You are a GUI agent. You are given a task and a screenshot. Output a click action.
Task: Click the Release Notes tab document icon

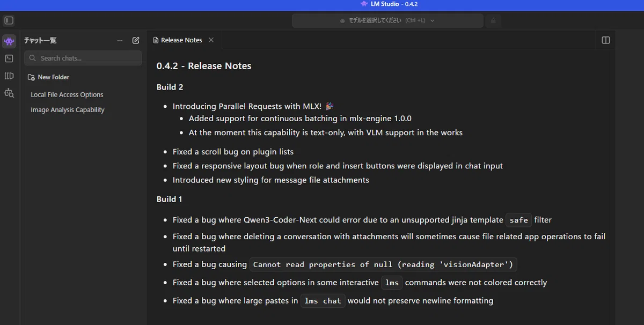[156, 40]
